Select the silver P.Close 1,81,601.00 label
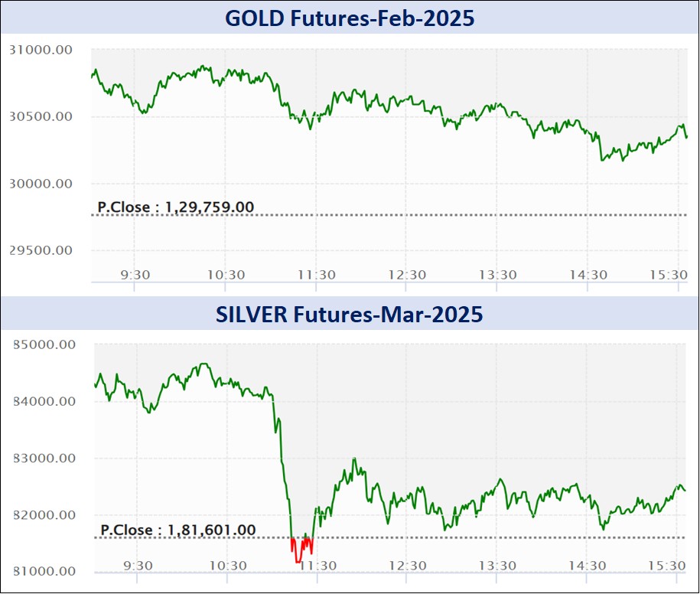The width and height of the screenshot is (700, 594). click(178, 529)
